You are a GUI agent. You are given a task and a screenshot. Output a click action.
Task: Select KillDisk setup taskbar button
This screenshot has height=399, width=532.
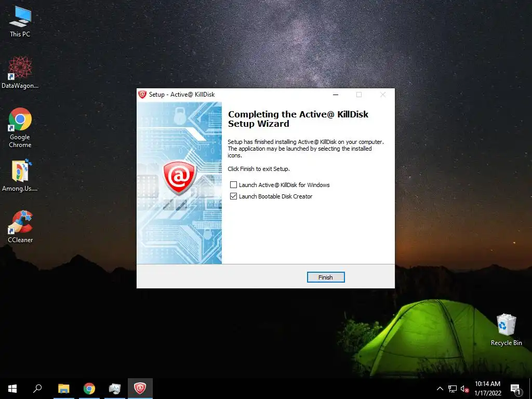click(x=140, y=389)
